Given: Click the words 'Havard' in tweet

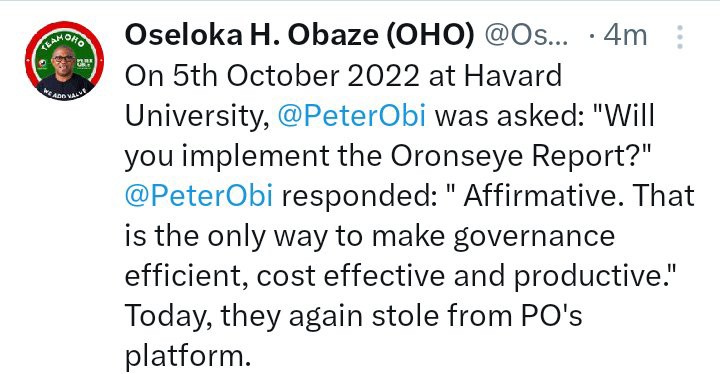Looking at the screenshot, I should click(x=512, y=75).
